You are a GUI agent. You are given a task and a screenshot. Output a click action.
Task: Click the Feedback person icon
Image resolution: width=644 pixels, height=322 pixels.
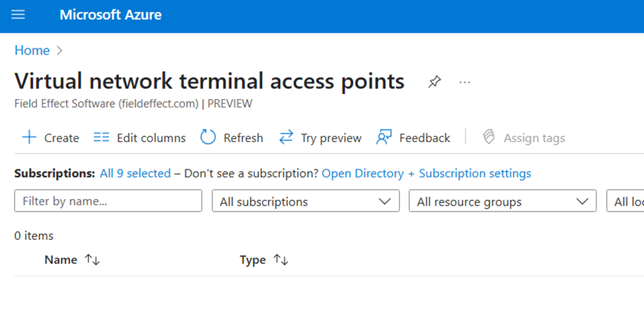384,138
